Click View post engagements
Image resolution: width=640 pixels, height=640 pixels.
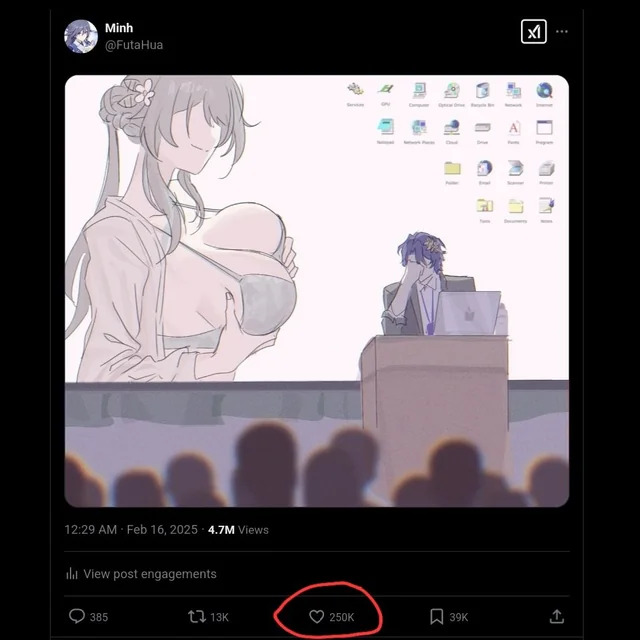click(150, 574)
